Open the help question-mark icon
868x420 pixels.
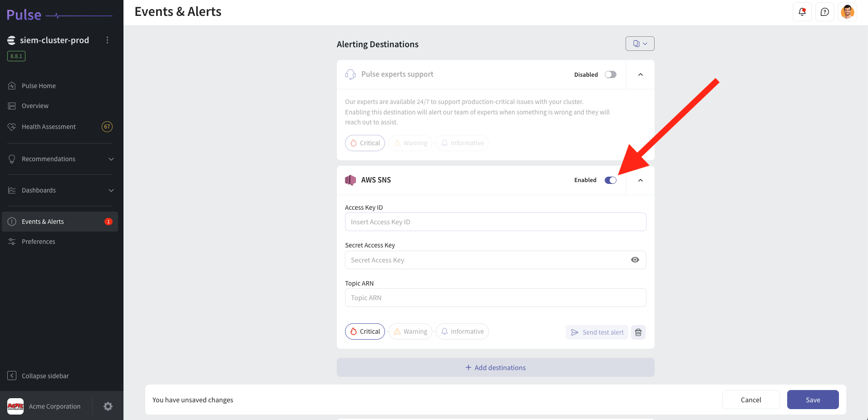825,12
